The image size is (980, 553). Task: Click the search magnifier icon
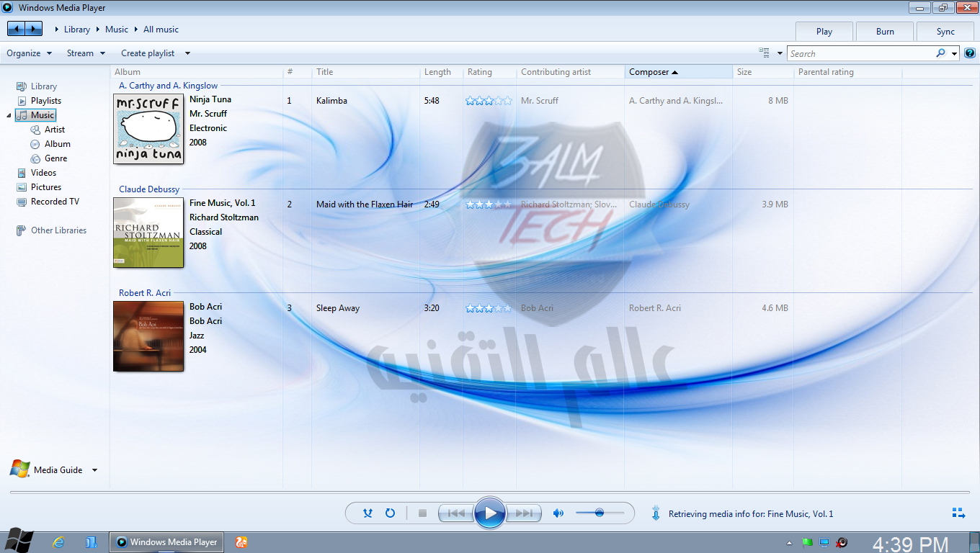coord(940,53)
